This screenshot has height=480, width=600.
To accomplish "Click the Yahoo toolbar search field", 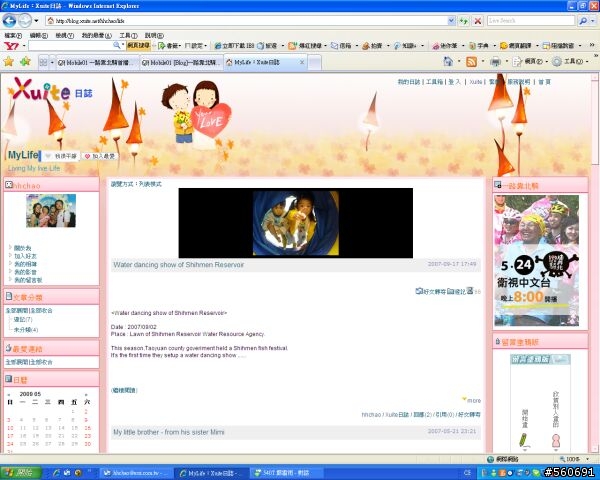I will (70, 46).
